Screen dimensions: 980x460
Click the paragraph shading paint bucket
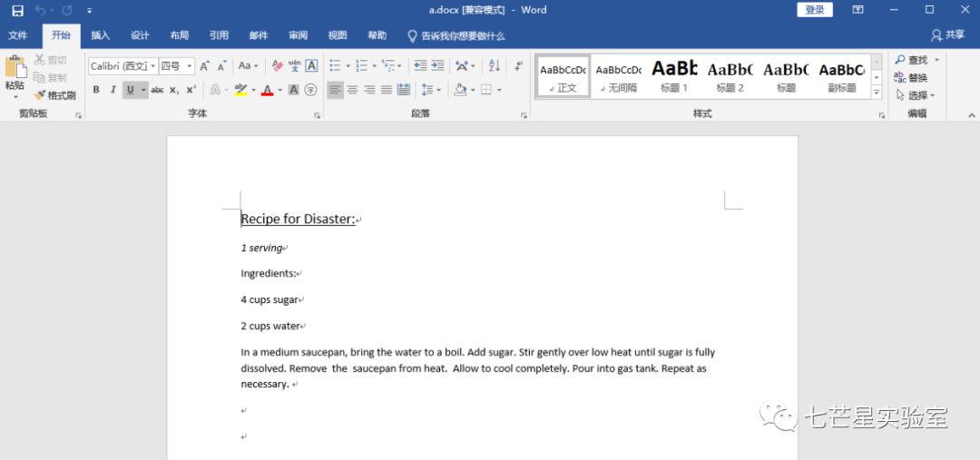tap(461, 90)
